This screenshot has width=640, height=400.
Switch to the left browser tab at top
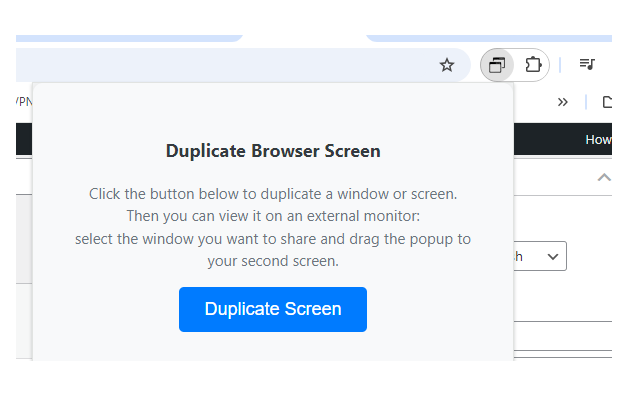[130, 37]
